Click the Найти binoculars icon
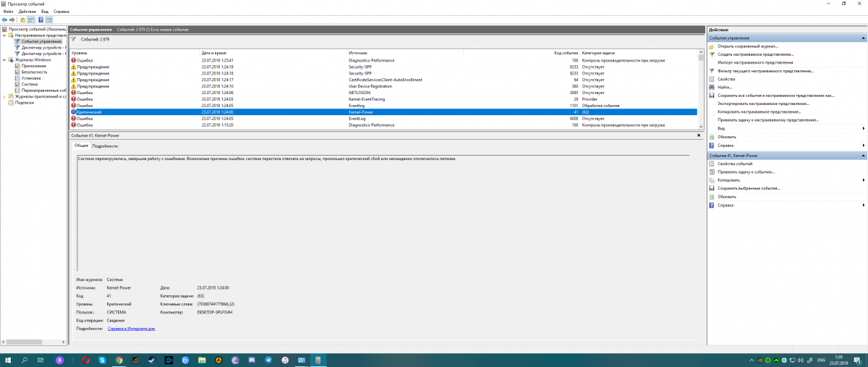Image resolution: width=868 pixels, height=367 pixels. pos(712,87)
